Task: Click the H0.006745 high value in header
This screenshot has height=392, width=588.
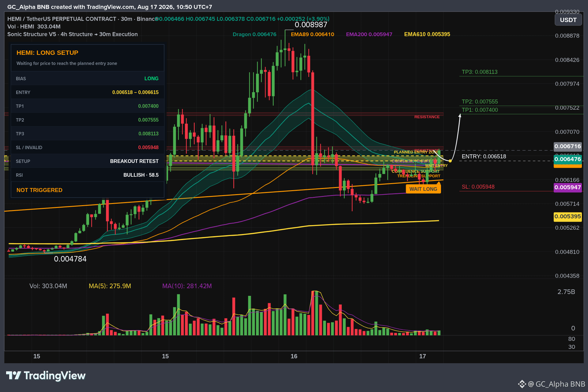Action: coord(201,19)
